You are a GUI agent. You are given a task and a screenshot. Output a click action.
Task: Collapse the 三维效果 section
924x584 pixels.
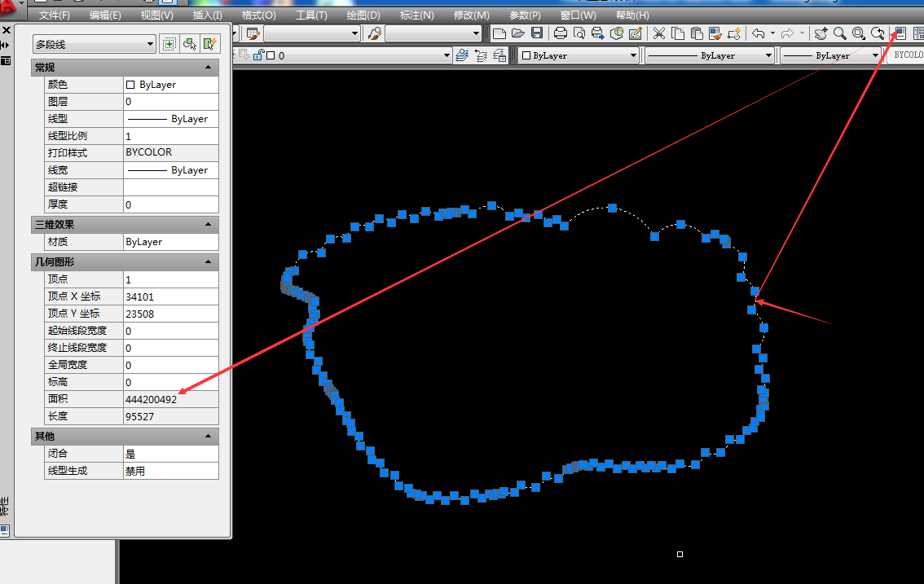click(x=208, y=225)
